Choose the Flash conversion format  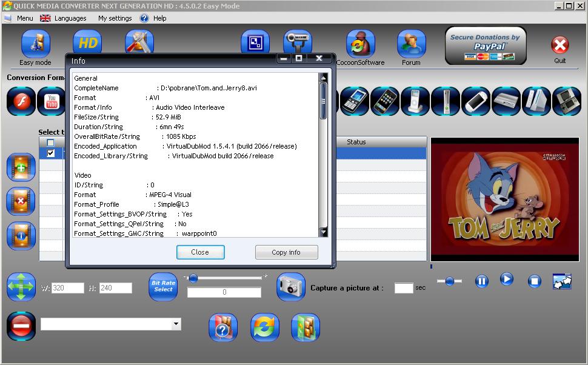click(x=21, y=101)
